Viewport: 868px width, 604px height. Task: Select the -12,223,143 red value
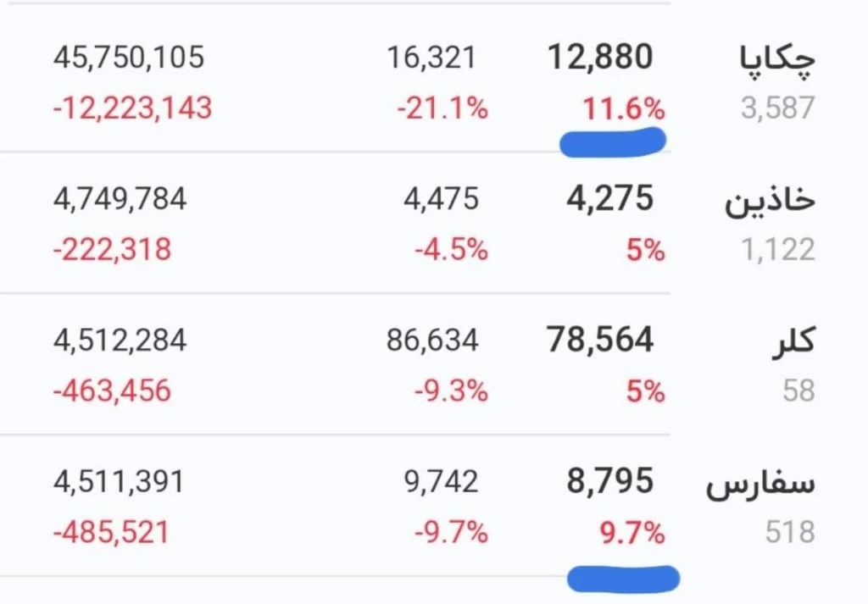(132, 108)
